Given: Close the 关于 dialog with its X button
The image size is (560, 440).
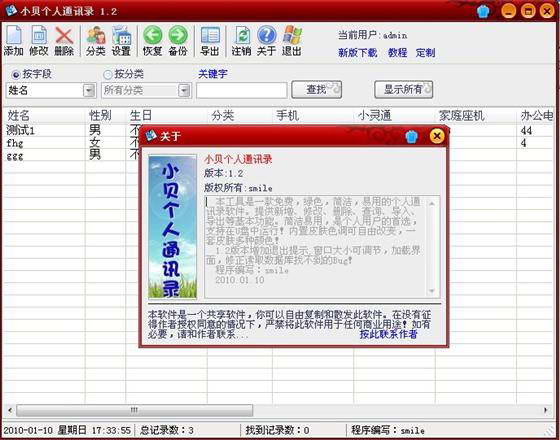Looking at the screenshot, I should [437, 136].
